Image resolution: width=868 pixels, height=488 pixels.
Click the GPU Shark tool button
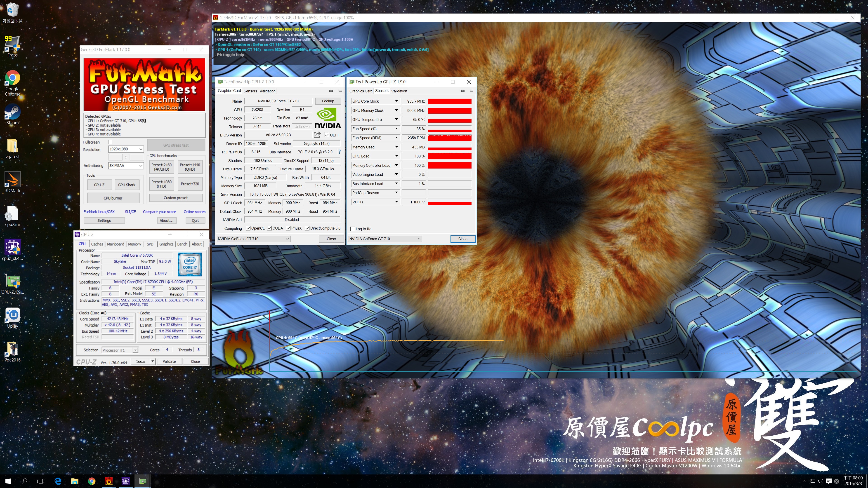[x=127, y=185]
